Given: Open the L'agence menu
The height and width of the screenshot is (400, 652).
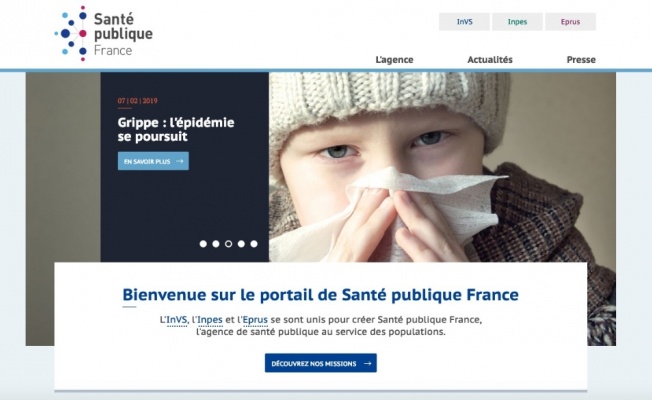Looking at the screenshot, I should 394,60.
